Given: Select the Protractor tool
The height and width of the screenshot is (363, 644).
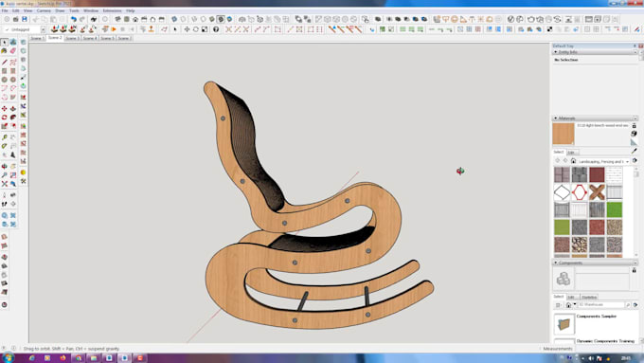Looking at the screenshot, I should pyautogui.click(x=4, y=146).
